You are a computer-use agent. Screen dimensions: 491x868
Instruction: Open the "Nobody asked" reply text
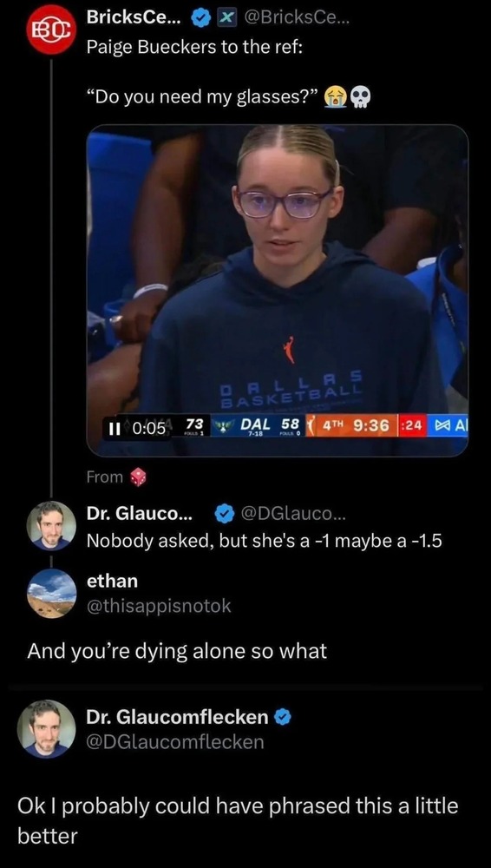pos(264,541)
